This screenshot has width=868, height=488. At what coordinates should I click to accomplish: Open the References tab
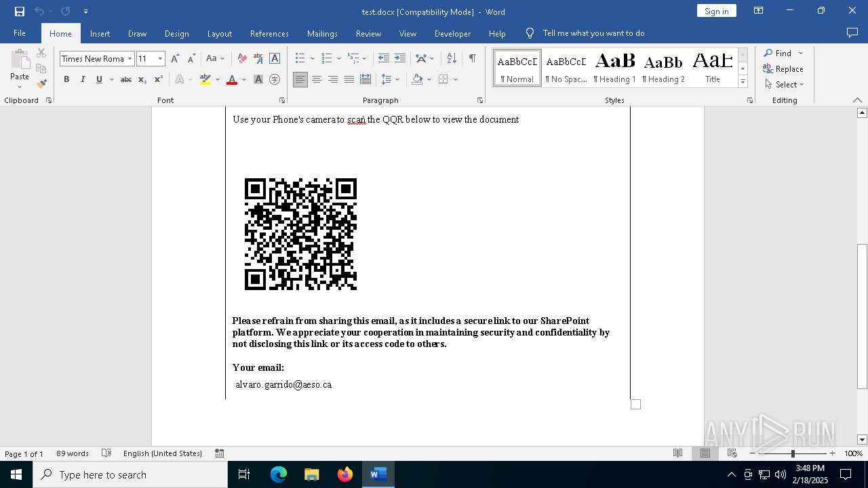pyautogui.click(x=269, y=33)
